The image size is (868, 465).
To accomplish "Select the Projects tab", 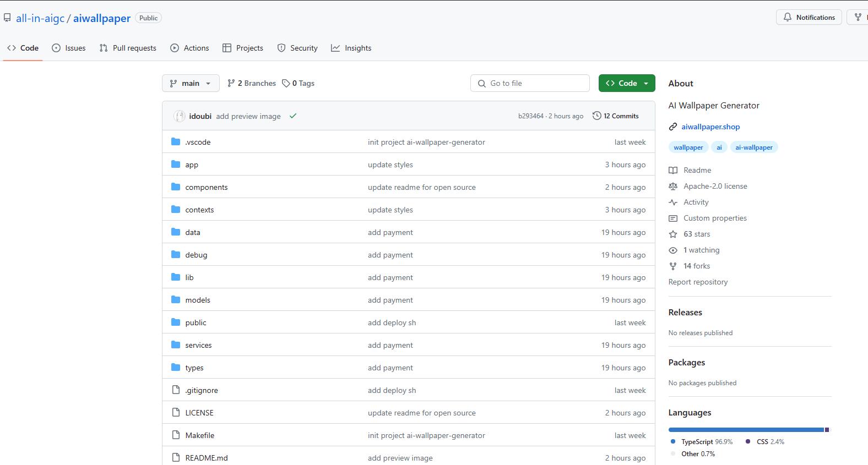I will click(243, 48).
